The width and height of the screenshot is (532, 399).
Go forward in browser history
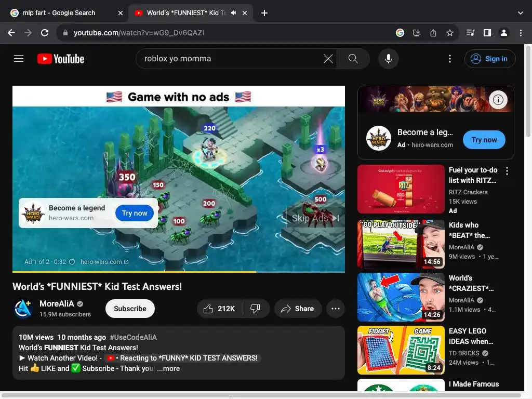[28, 33]
